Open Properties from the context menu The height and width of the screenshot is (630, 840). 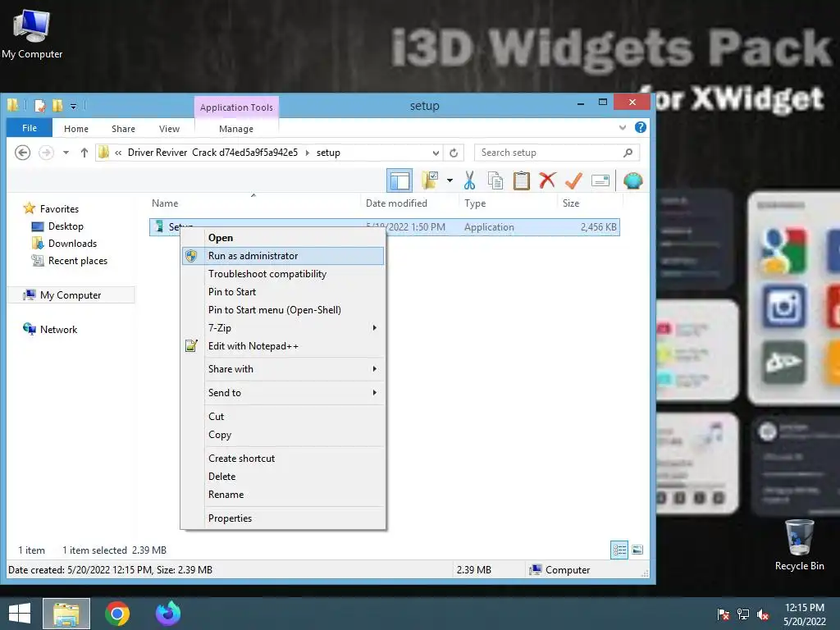283,518
